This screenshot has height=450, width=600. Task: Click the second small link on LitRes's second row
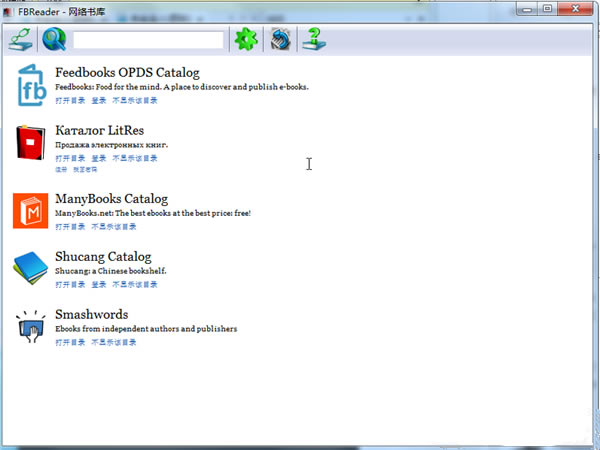pyautogui.click(x=85, y=170)
